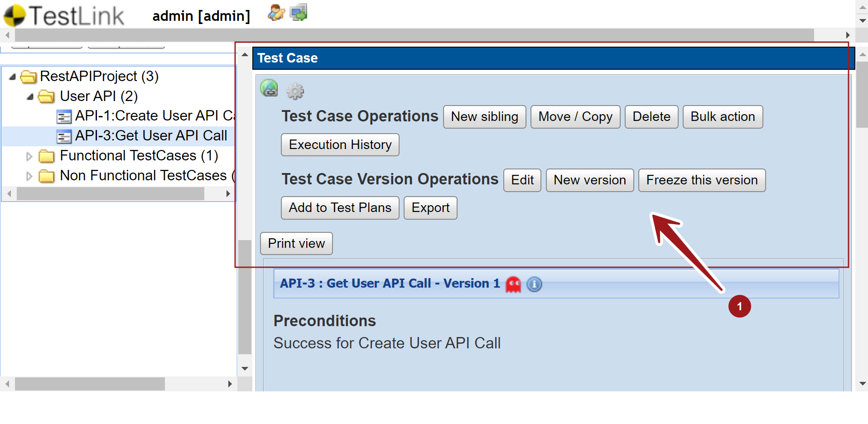The height and width of the screenshot is (424, 868).
Task: Click the tree panel horizontal scrollbar
Action: (110, 194)
